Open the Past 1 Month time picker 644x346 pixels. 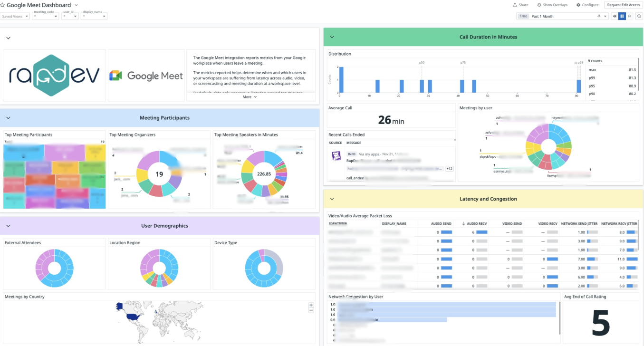click(562, 16)
